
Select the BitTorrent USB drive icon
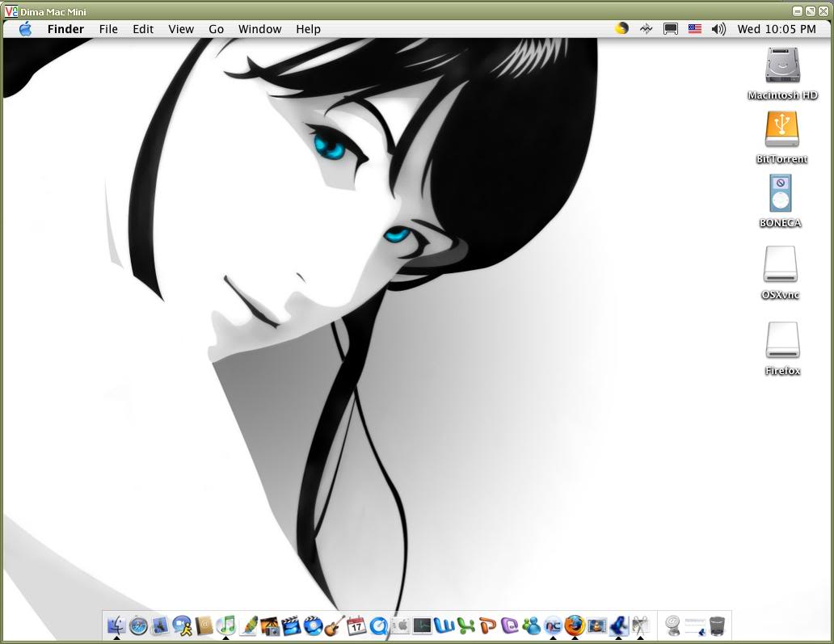point(782,128)
